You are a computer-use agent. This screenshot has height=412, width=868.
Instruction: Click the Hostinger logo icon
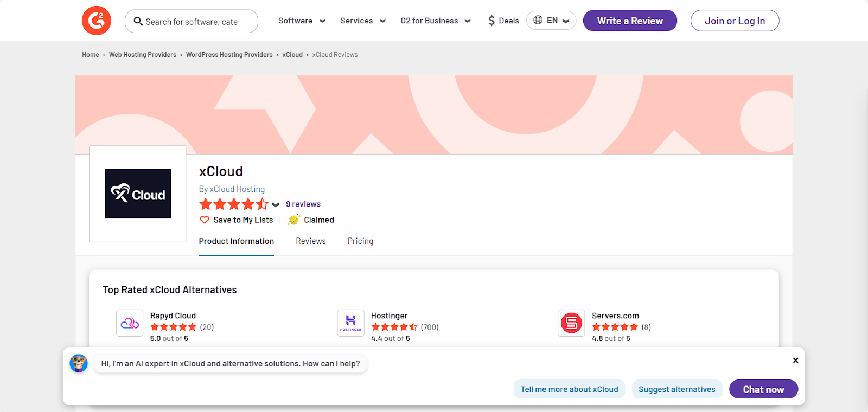click(x=350, y=323)
